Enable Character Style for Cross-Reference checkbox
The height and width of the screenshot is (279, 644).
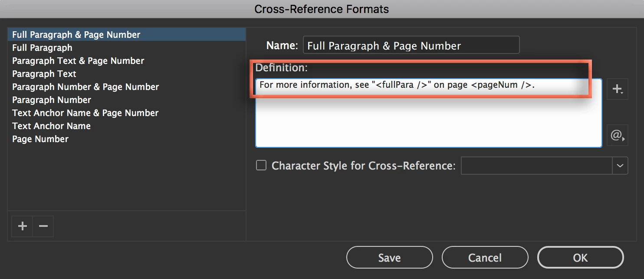tap(261, 166)
